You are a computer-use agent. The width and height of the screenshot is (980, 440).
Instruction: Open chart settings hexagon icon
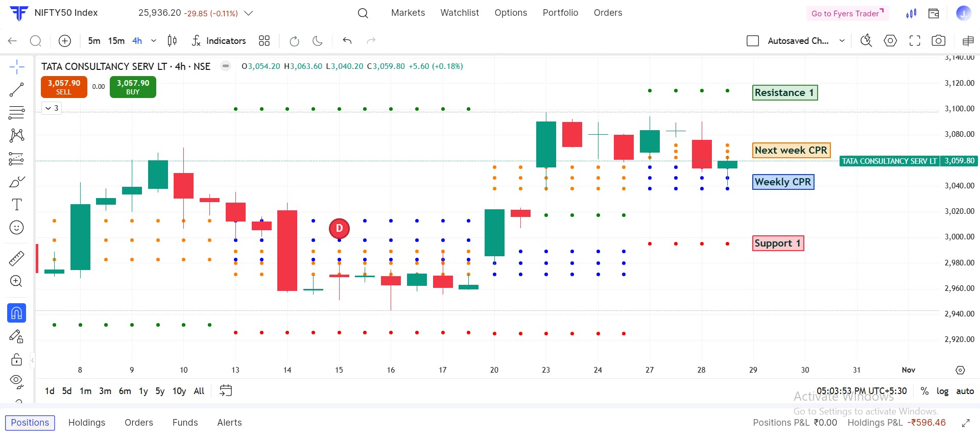tap(890, 41)
